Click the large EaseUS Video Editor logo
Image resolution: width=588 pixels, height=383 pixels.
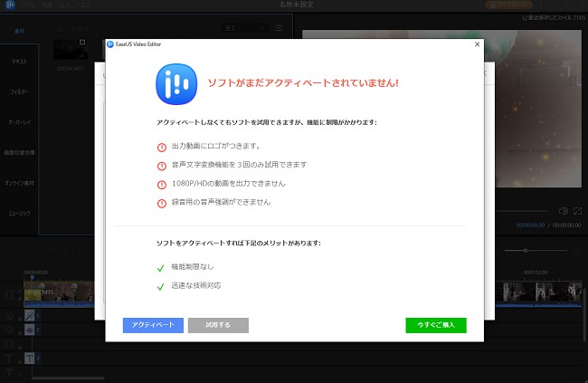[176, 83]
